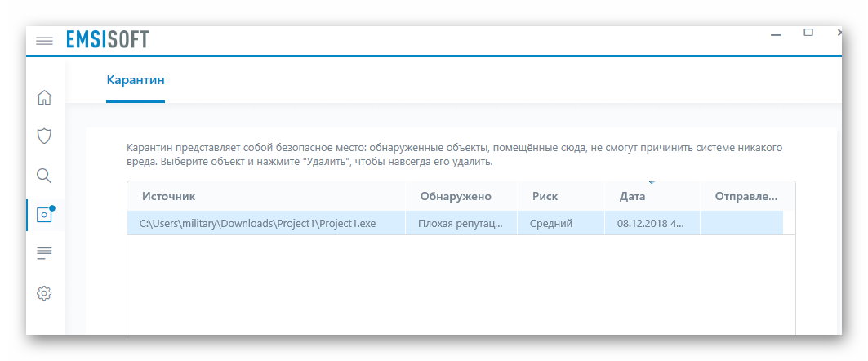
Task: Open Settings gear icon
Action: click(44, 293)
